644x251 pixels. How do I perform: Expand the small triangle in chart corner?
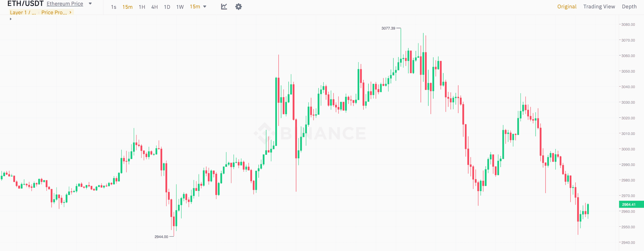[11, 19]
